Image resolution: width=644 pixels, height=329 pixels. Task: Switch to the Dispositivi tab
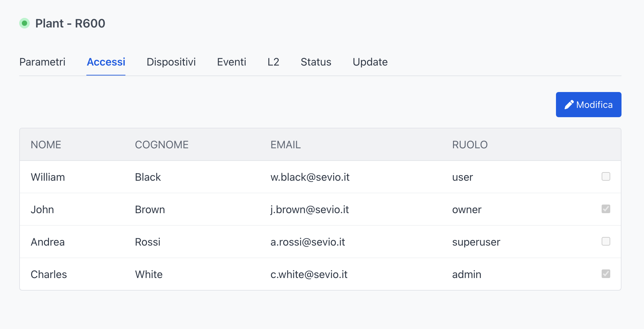pyautogui.click(x=171, y=62)
